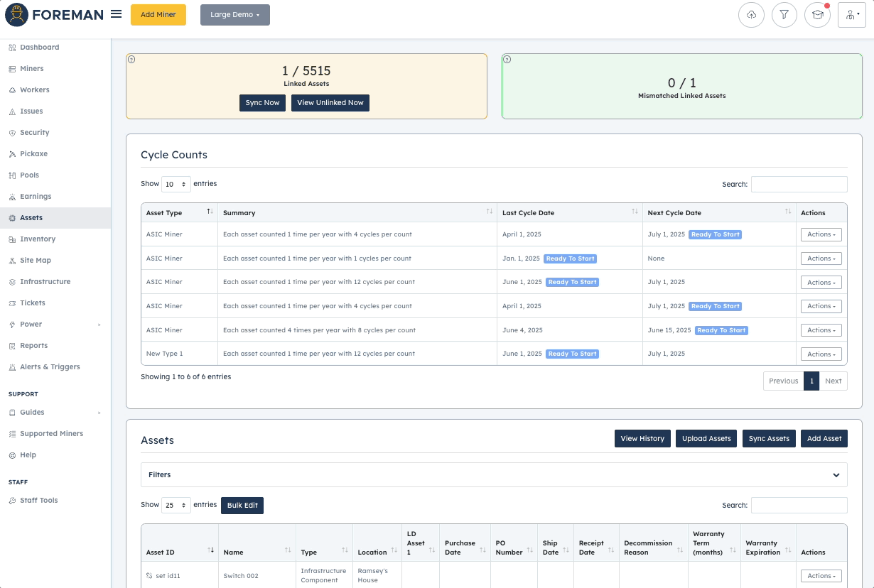Click the Switch 002 asset name
The image size is (874, 588).
click(x=241, y=576)
